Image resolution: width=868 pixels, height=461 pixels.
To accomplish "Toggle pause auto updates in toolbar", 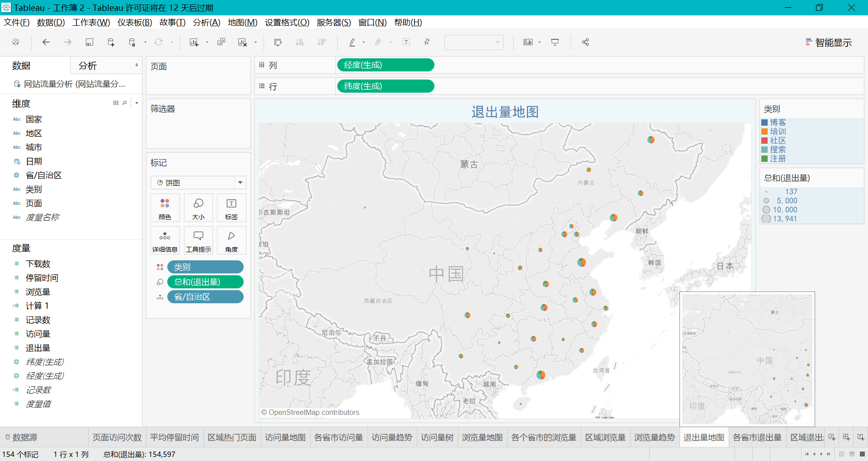I will click(x=132, y=42).
